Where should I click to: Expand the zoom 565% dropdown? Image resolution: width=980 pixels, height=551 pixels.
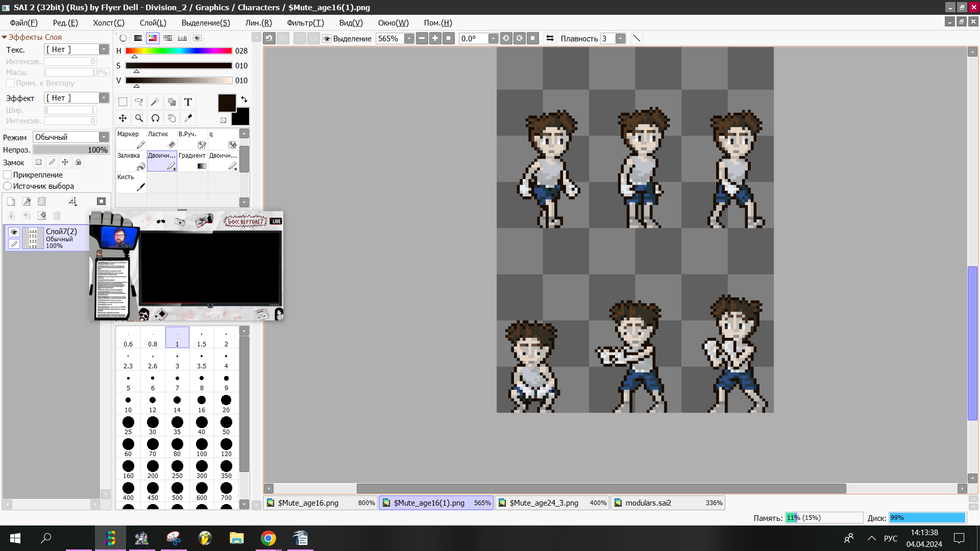pos(409,39)
